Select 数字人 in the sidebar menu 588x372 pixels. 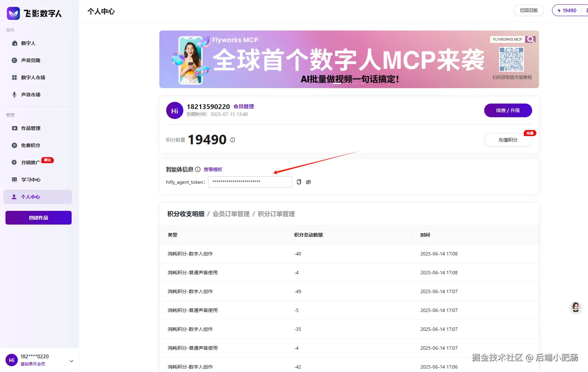click(38, 43)
